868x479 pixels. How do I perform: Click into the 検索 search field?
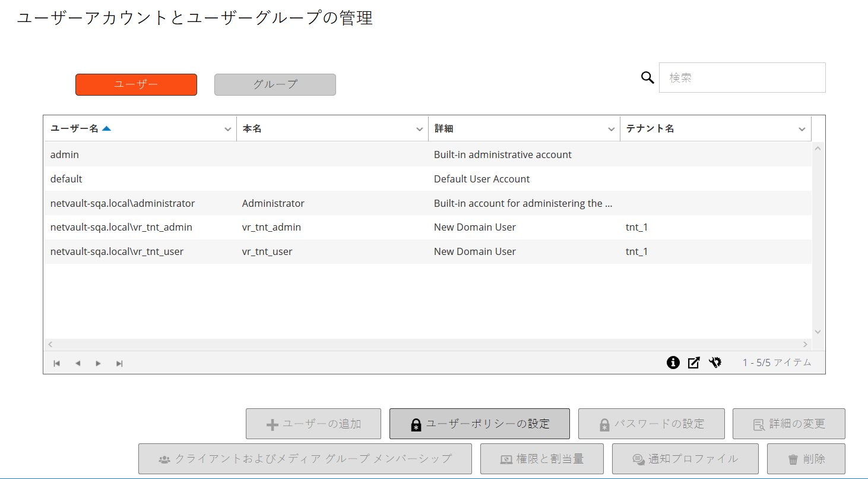coord(742,78)
